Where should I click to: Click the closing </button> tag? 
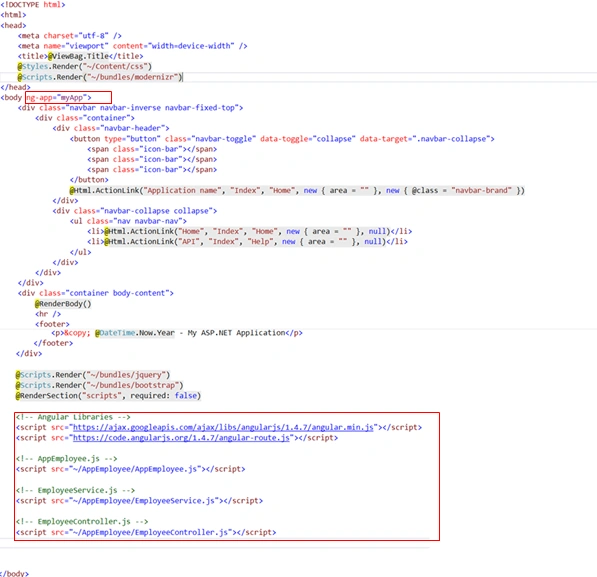pyautogui.click(x=89, y=180)
